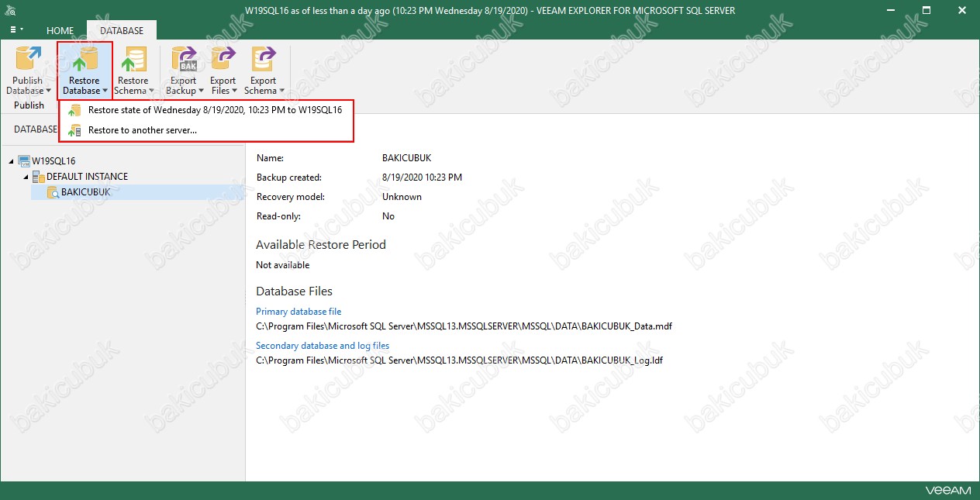Viewport: 980px width, 500px height.
Task: Select the BAKICUBUK database in tree
Action: pyautogui.click(x=85, y=192)
